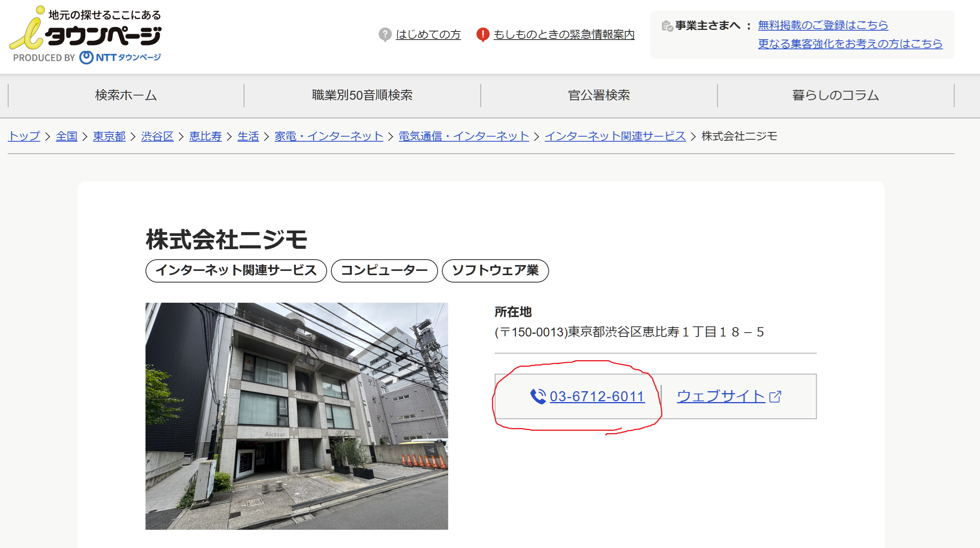Viewport: 980px width, 548px height.
Task: Select the ソフトウェア業 category tag
Action: [x=495, y=271]
